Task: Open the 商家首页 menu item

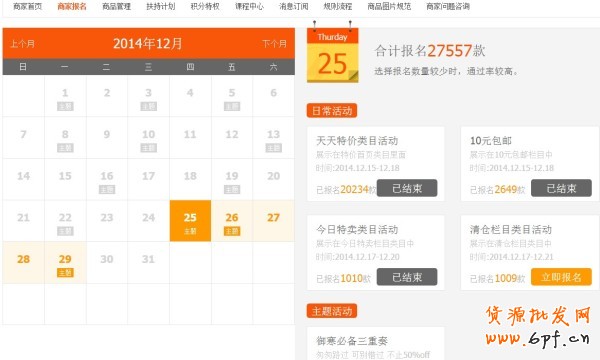Action: (x=28, y=7)
